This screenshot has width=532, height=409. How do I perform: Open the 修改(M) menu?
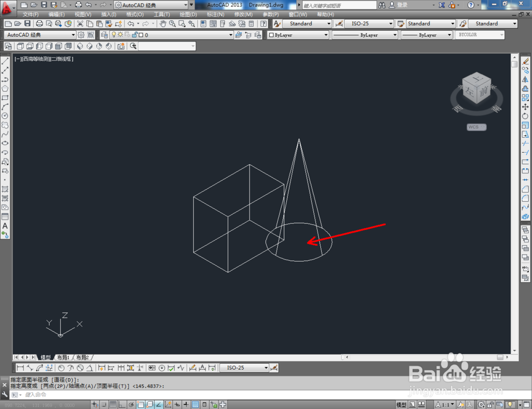(x=243, y=14)
